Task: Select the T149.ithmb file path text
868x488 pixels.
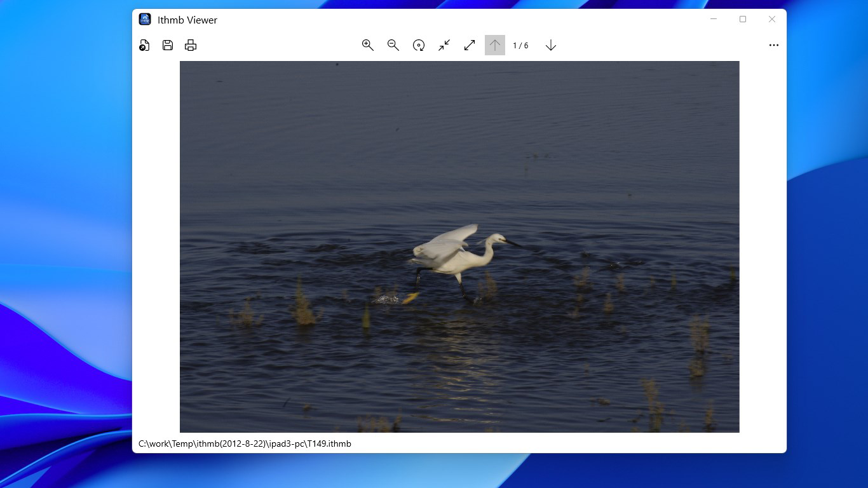Action: 245,444
